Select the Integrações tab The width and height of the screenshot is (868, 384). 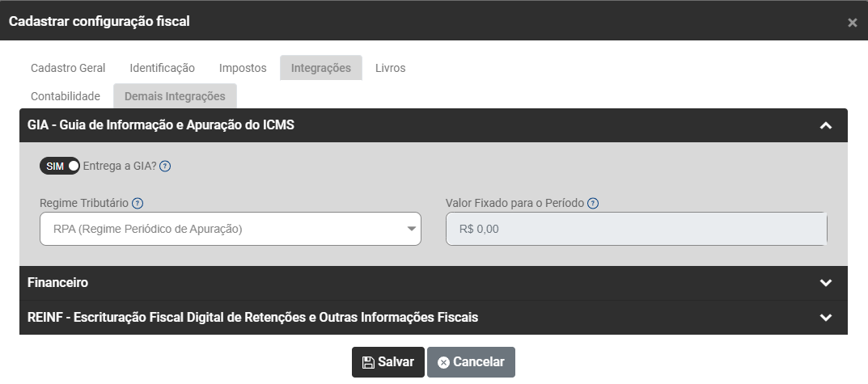coord(321,68)
